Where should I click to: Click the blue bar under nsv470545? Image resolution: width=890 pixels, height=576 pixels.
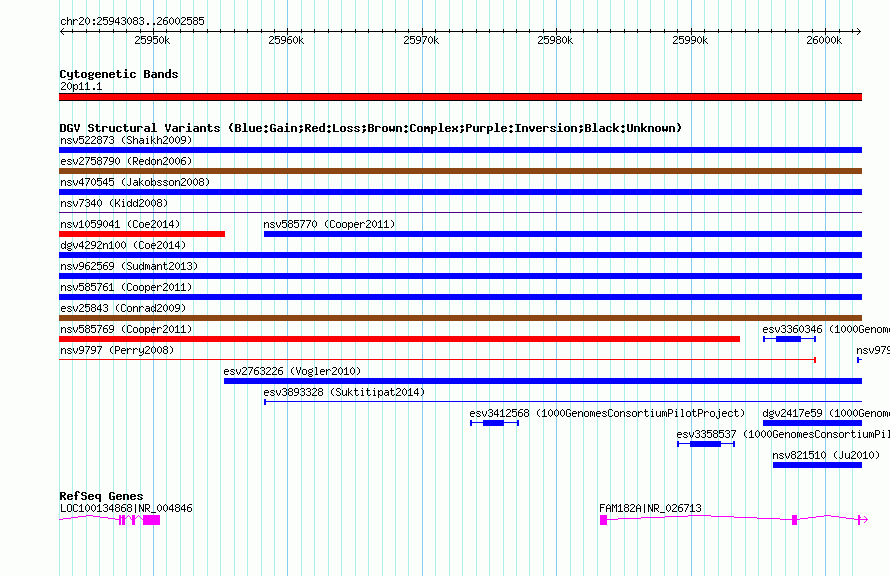point(460,192)
